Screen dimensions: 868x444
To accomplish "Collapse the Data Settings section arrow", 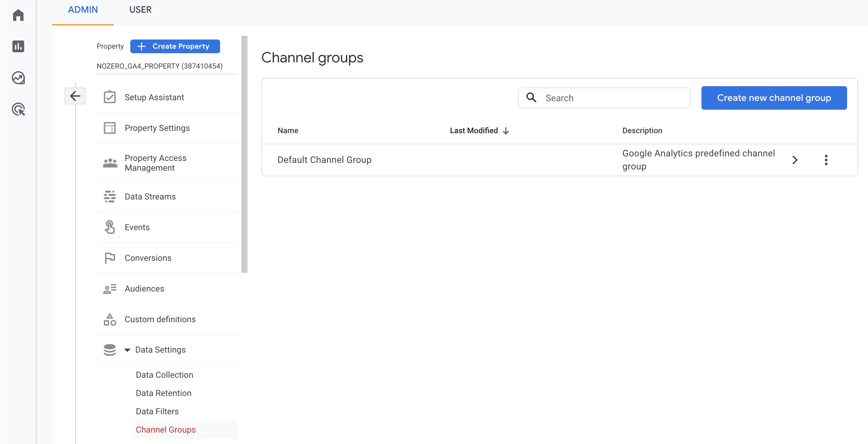I will click(127, 350).
